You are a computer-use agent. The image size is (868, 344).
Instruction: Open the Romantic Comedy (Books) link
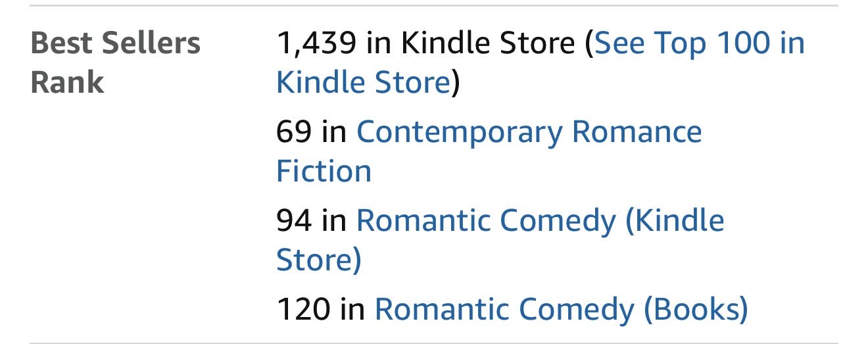[x=561, y=309]
